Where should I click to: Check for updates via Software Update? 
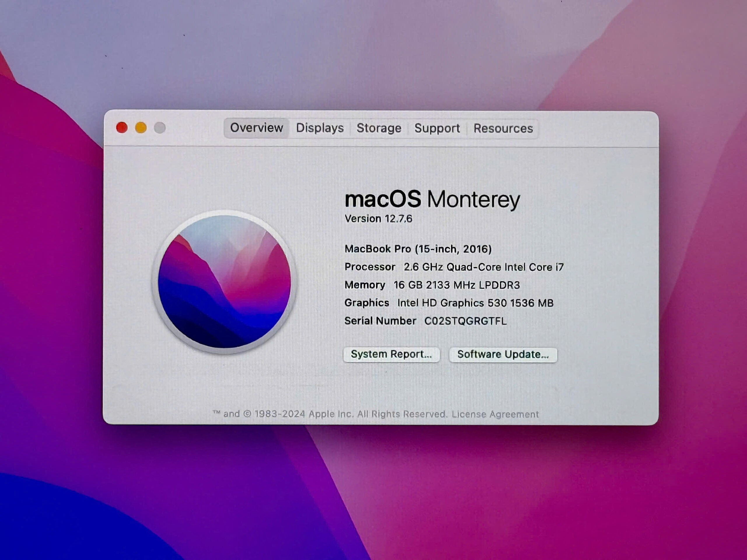pos(503,355)
